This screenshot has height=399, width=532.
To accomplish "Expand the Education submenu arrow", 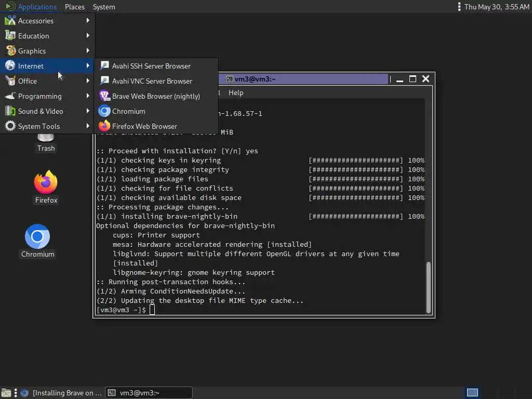I will [x=88, y=35].
